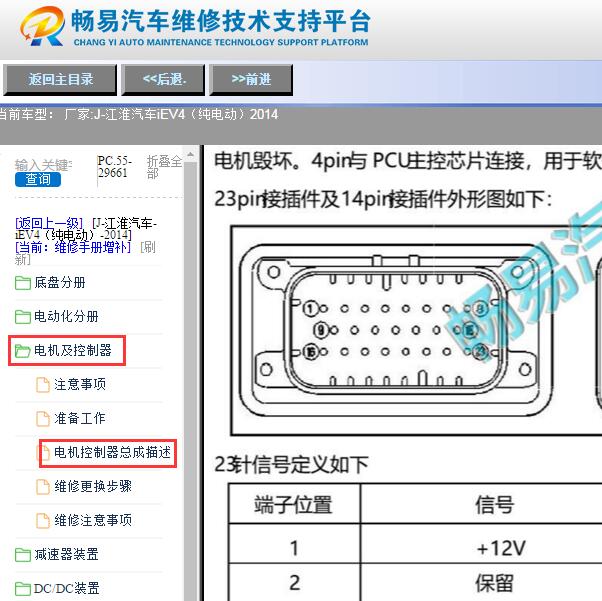Image resolution: width=602 pixels, height=601 pixels.
Task: Click the 刷新 refresh link
Action: 85,253
